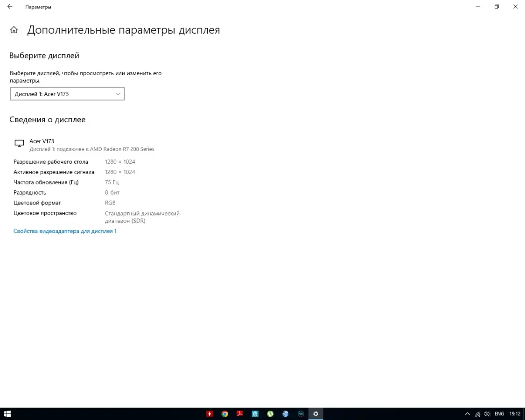Open the Windows Start menu
525x420 pixels.
pos(7,414)
